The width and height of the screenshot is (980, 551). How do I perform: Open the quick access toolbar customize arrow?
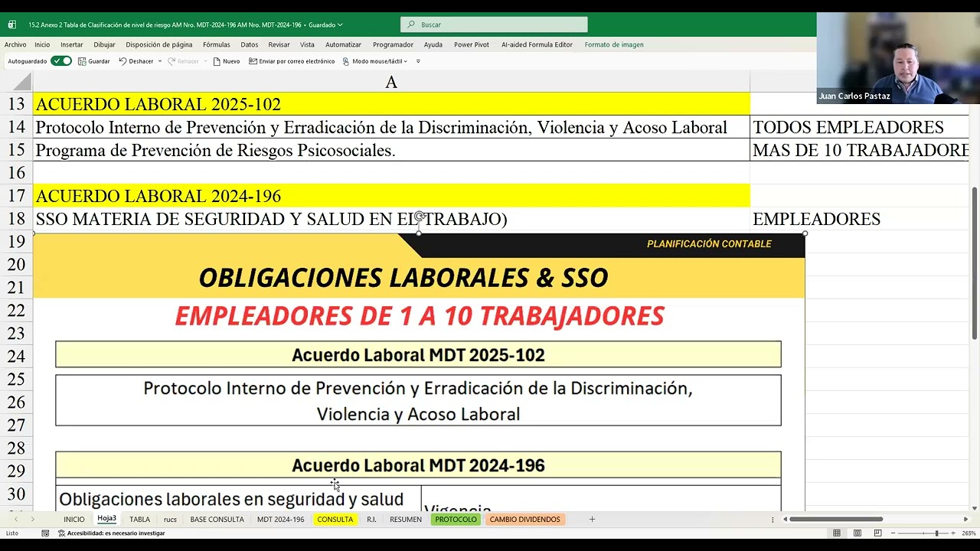418,61
